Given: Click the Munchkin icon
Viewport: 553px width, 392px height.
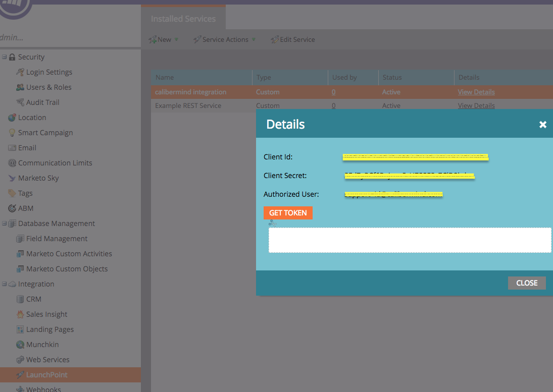Looking at the screenshot, I should (20, 345).
